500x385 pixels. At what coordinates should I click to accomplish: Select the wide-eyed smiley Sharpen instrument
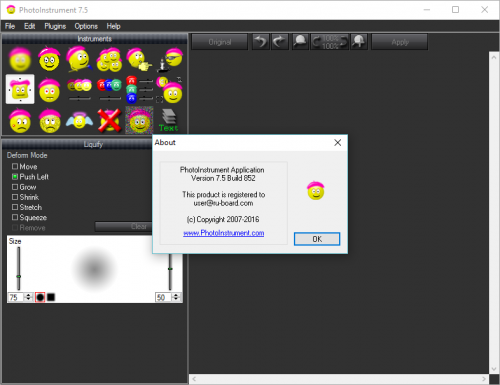(x=49, y=59)
